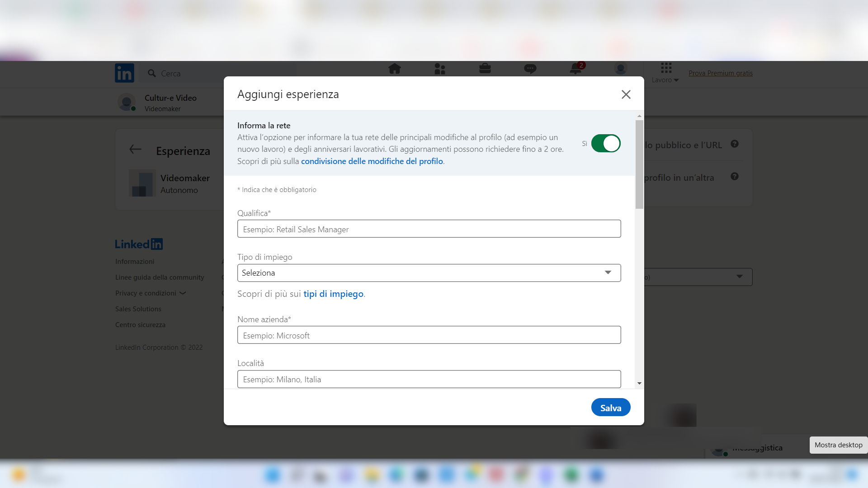
Task: Click the LinkedIn logo icon
Action: (124, 73)
